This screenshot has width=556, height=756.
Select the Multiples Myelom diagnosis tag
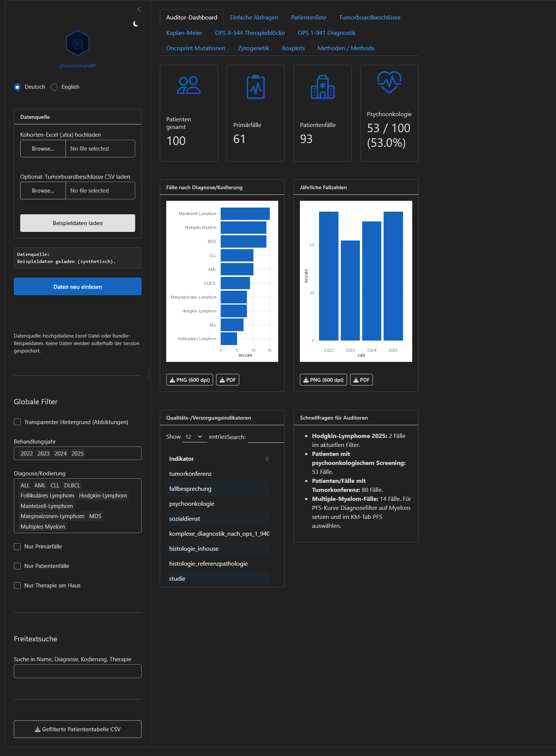(x=43, y=527)
